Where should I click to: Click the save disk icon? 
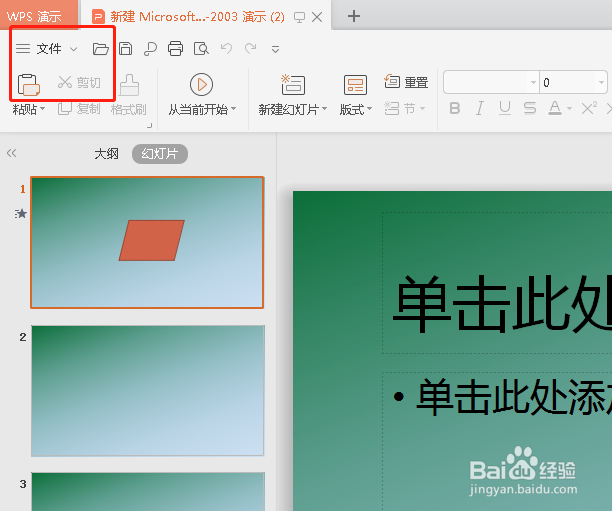[125, 49]
